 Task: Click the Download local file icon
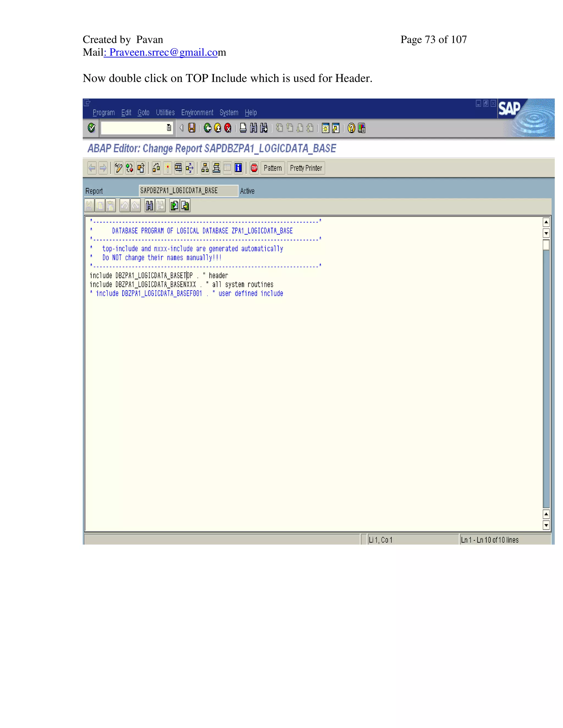[185, 206]
